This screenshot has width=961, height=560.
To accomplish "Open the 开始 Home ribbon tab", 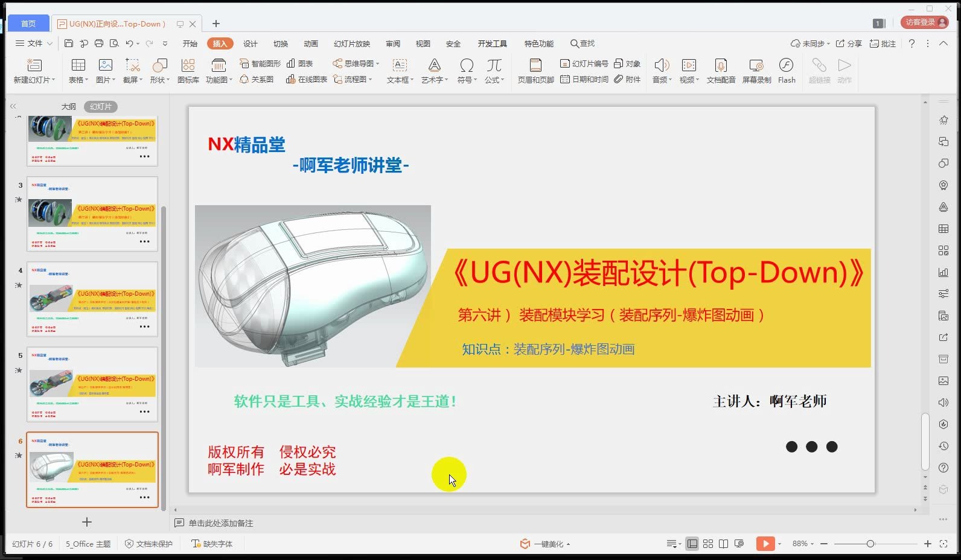I will pos(190,43).
